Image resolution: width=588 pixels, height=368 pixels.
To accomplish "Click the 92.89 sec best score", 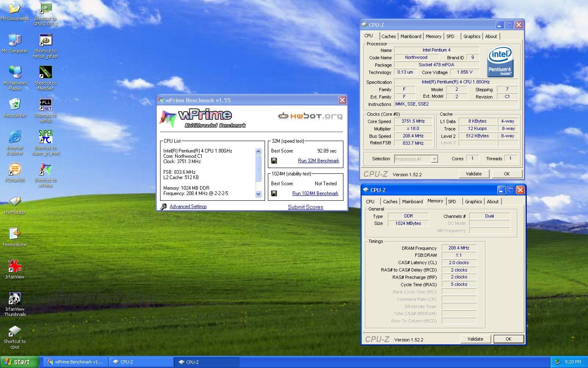I will point(327,151).
